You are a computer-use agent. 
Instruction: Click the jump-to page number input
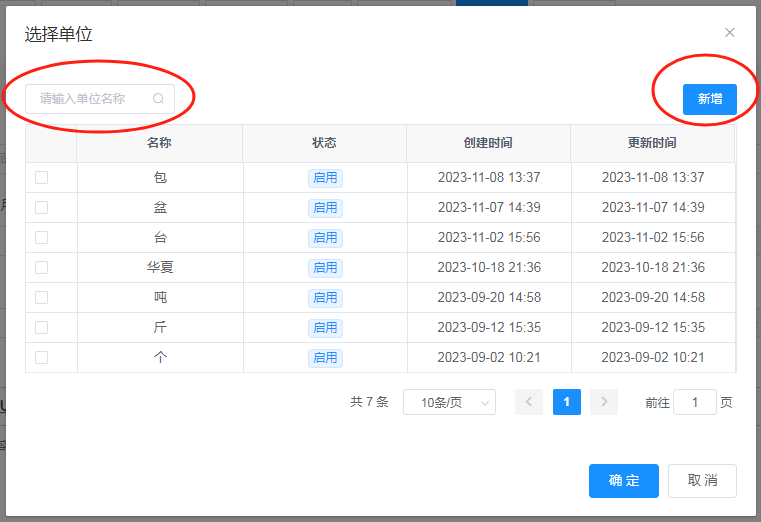pyautogui.click(x=694, y=402)
